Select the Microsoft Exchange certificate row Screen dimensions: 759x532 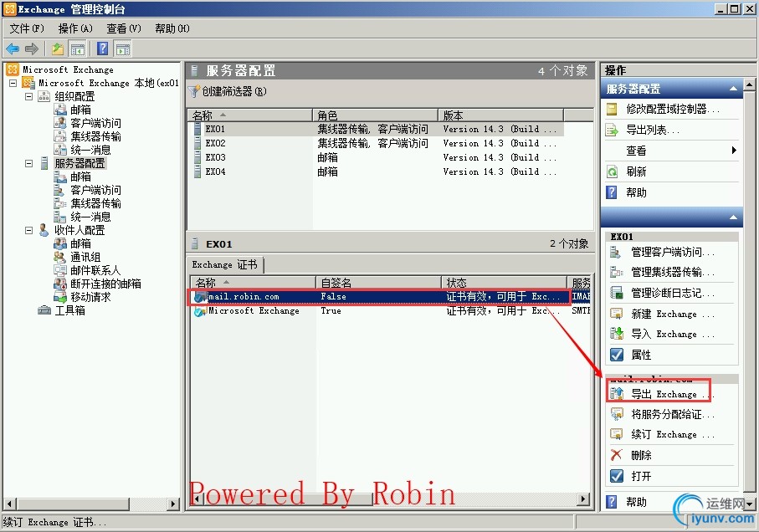(x=391, y=310)
